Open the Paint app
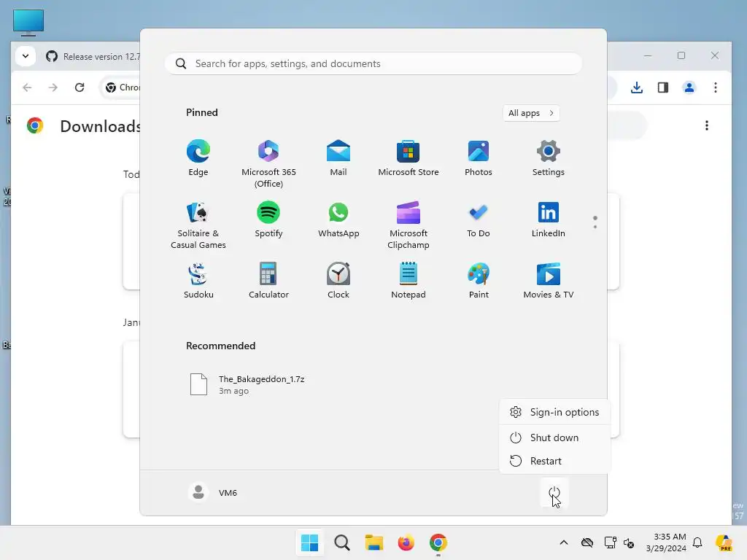 (x=479, y=281)
